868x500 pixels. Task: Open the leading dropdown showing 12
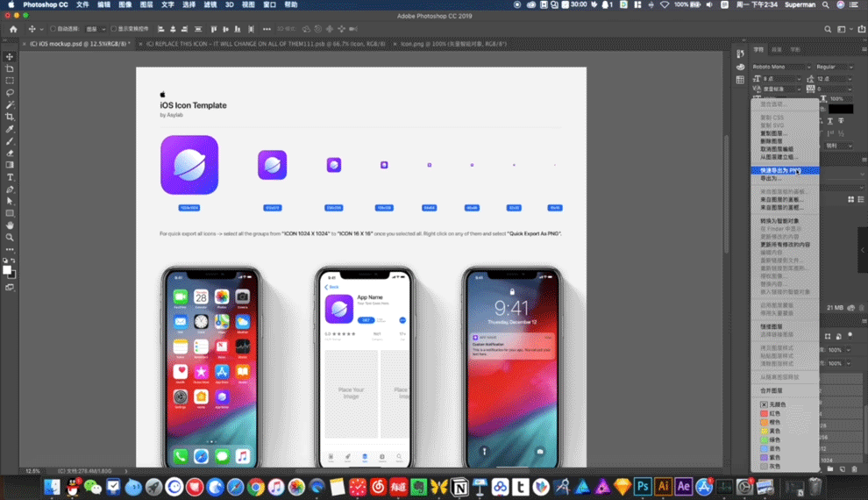[850, 79]
